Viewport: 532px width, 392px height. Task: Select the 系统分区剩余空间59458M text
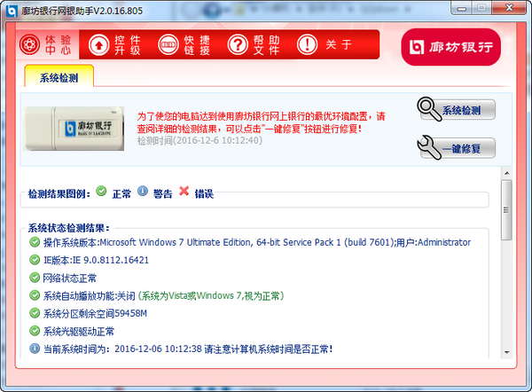point(95,313)
